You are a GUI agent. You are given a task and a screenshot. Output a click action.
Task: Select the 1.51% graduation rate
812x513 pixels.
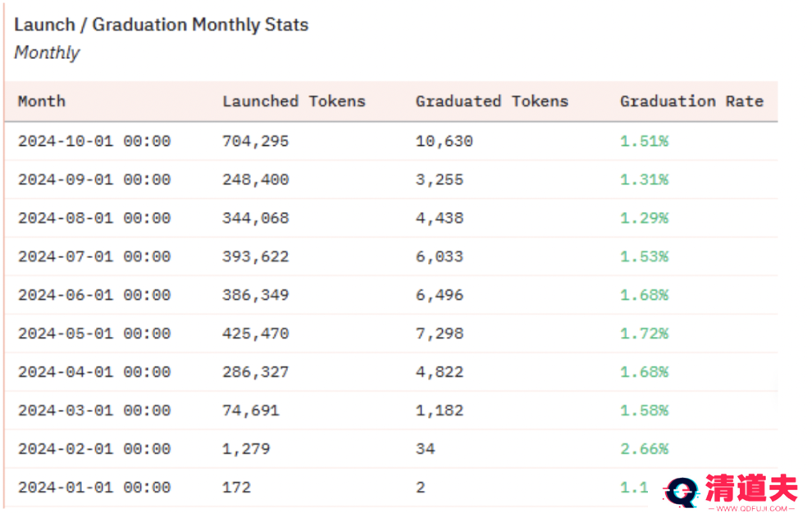click(x=644, y=141)
